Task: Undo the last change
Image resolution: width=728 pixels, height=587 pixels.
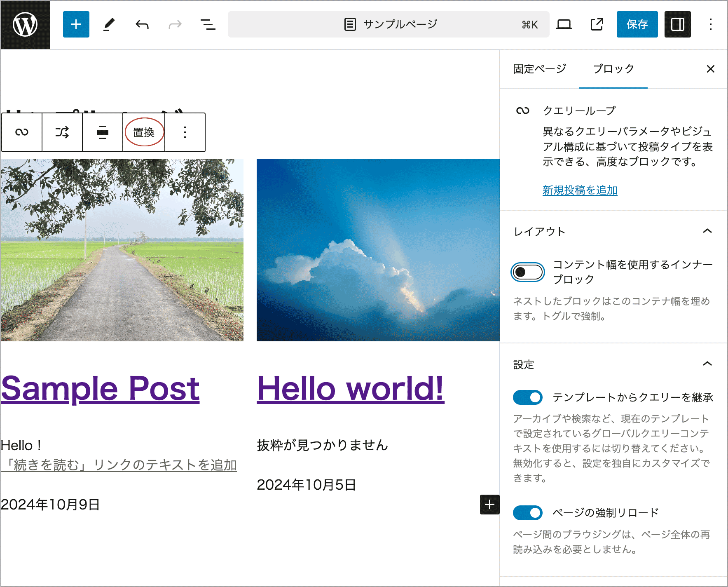Action: [x=142, y=25]
